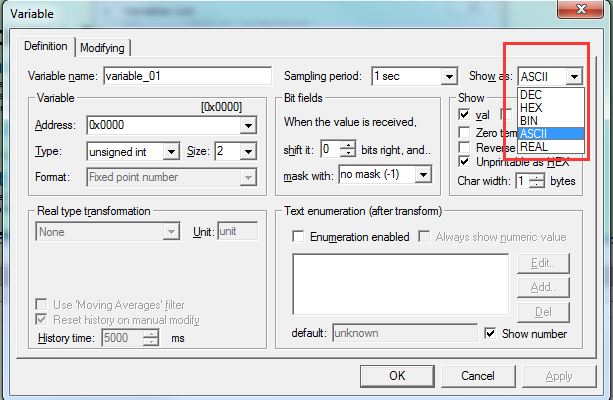The image size is (613, 400).
Task: Uncheck the Show number checkbox
Action: (490, 333)
